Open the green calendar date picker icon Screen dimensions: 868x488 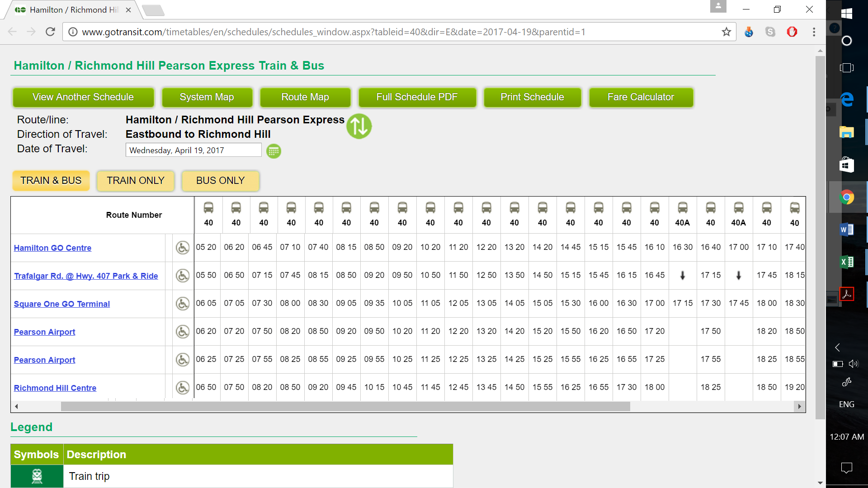click(x=274, y=151)
